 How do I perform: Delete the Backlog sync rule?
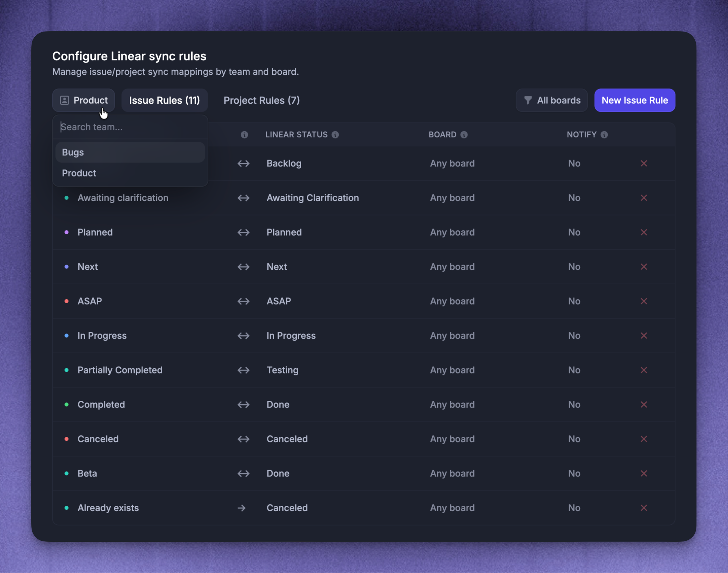coord(643,163)
